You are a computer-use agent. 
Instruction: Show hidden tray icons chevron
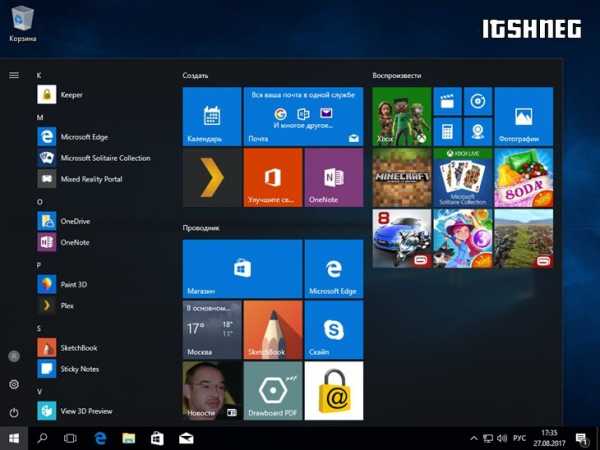point(474,439)
